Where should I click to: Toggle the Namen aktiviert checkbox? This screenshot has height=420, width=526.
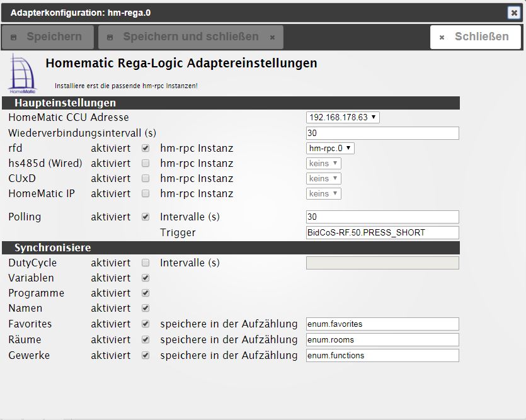point(146,308)
